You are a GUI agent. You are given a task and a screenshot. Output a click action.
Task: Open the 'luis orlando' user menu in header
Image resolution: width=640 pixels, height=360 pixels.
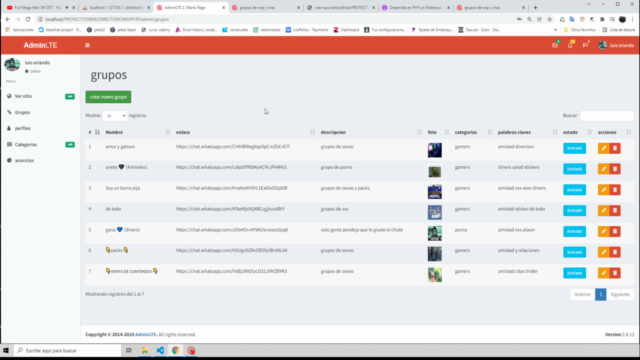point(616,45)
